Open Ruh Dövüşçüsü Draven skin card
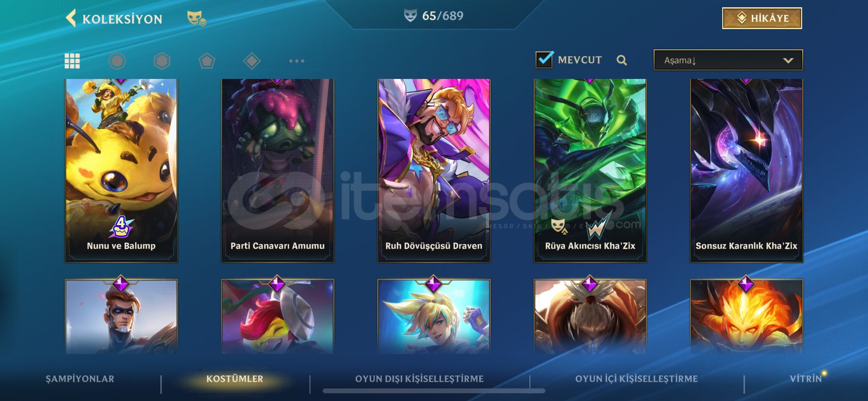 (434, 170)
